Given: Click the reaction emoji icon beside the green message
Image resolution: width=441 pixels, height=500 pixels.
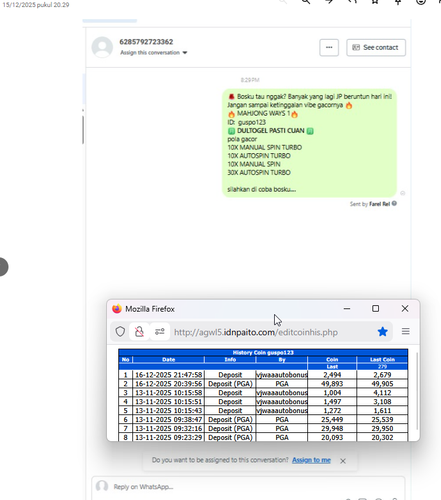Looking at the screenshot, I should pyautogui.click(x=402, y=193).
